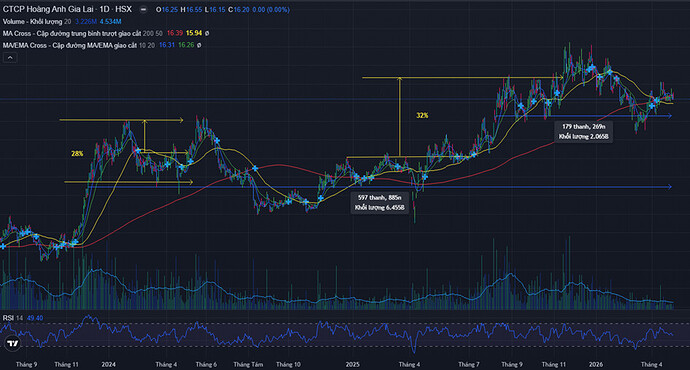Click the Tháng 11 label just before 2026

click(554, 364)
